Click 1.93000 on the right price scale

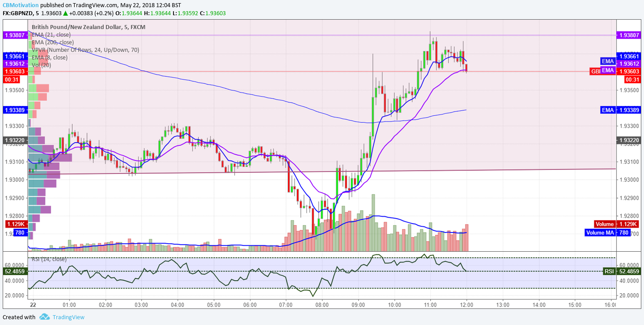pos(629,179)
